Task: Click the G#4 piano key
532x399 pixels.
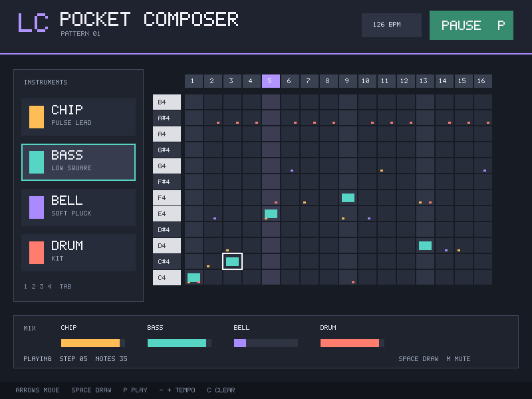Action: coord(167,150)
